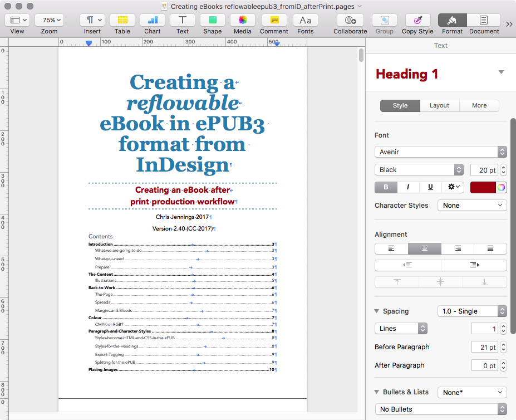Add a Chart from the toolbar

(x=153, y=20)
